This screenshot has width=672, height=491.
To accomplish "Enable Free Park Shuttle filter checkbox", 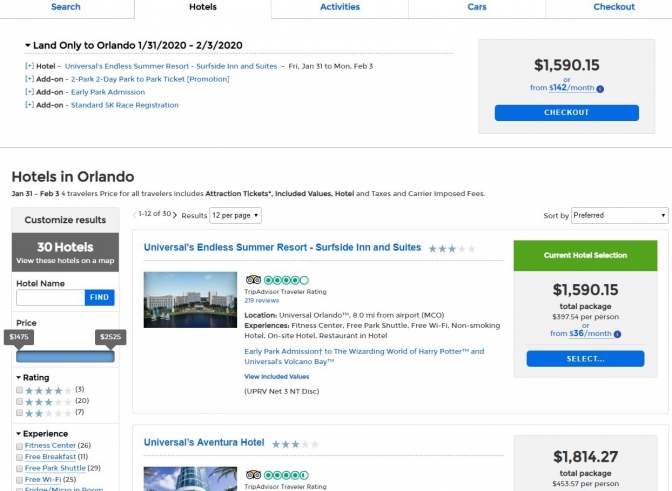I will click(x=19, y=469).
